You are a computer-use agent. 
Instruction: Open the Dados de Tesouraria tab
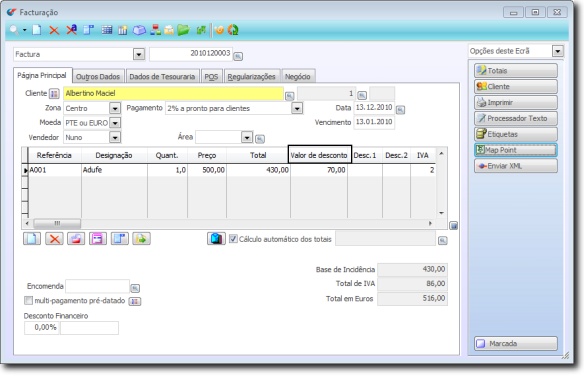[x=162, y=76]
